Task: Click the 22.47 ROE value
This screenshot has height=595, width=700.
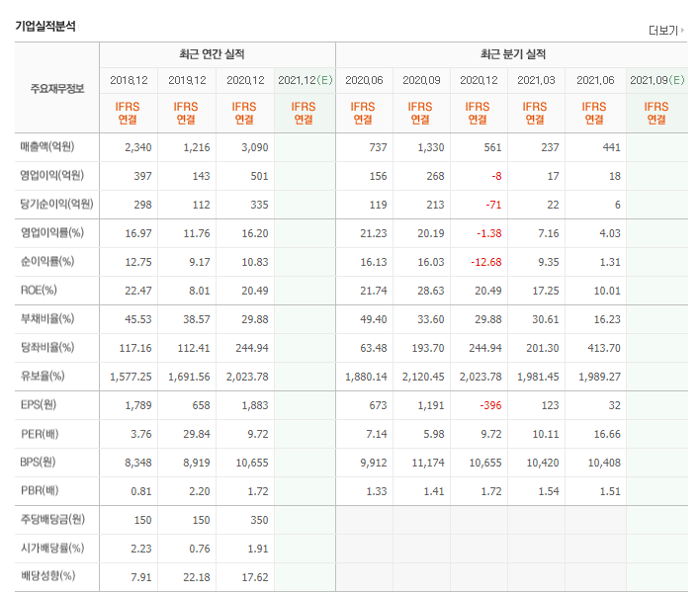Action: click(x=138, y=291)
